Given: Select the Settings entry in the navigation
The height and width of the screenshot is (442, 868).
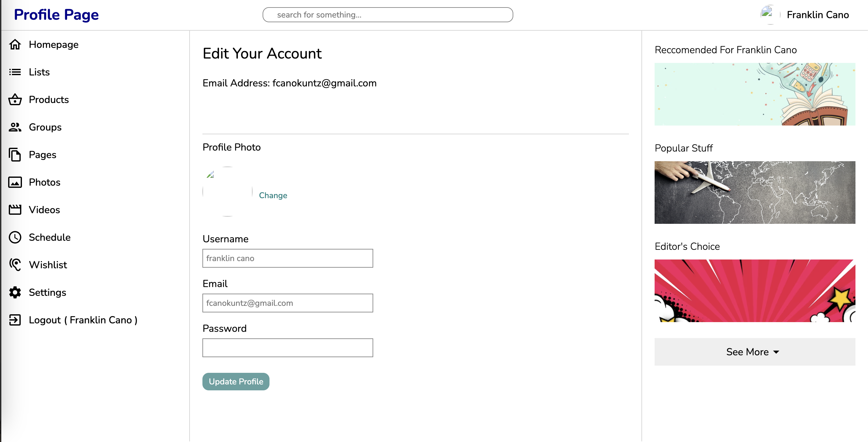Looking at the screenshot, I should click(x=48, y=292).
